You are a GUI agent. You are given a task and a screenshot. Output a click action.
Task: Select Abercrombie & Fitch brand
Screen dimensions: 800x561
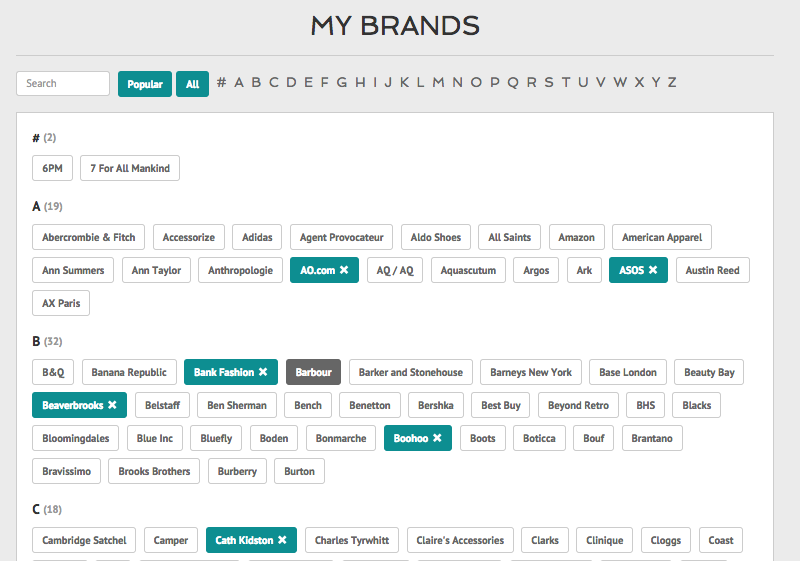[88, 237]
